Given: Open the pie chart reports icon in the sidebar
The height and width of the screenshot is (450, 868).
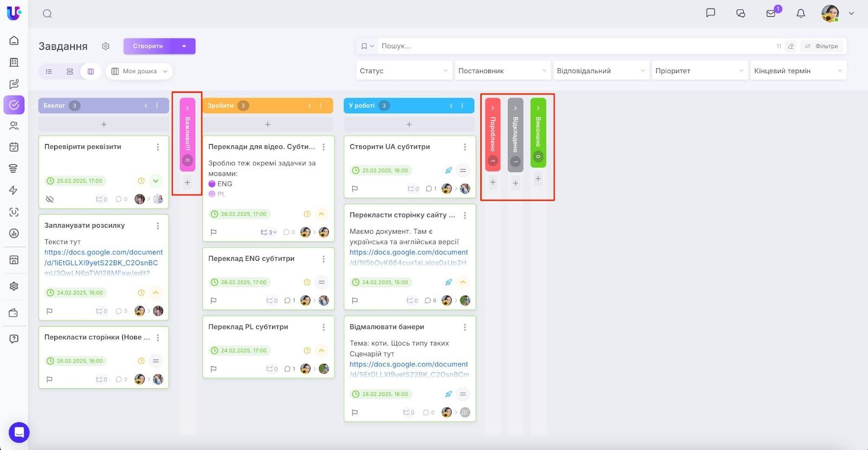Looking at the screenshot, I should point(14,233).
